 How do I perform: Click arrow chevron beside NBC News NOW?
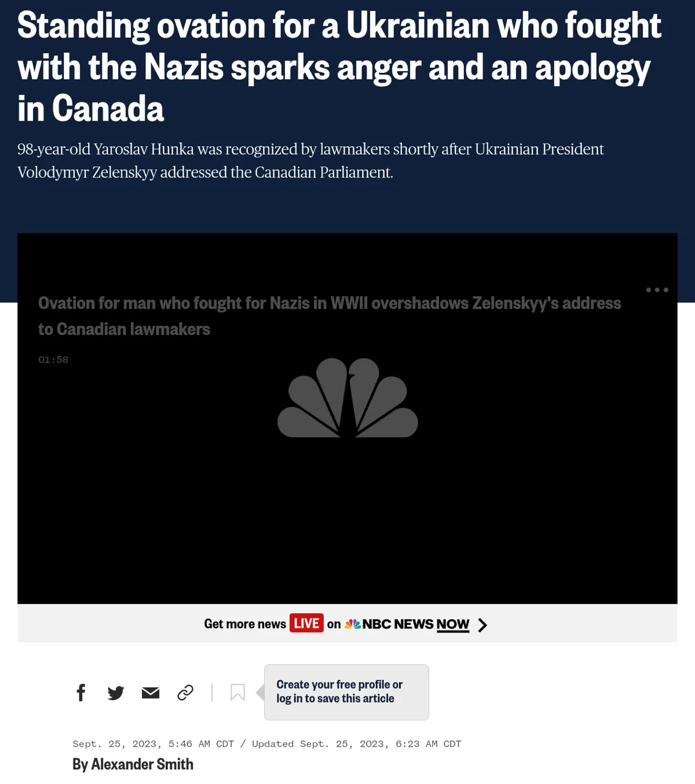pos(482,625)
